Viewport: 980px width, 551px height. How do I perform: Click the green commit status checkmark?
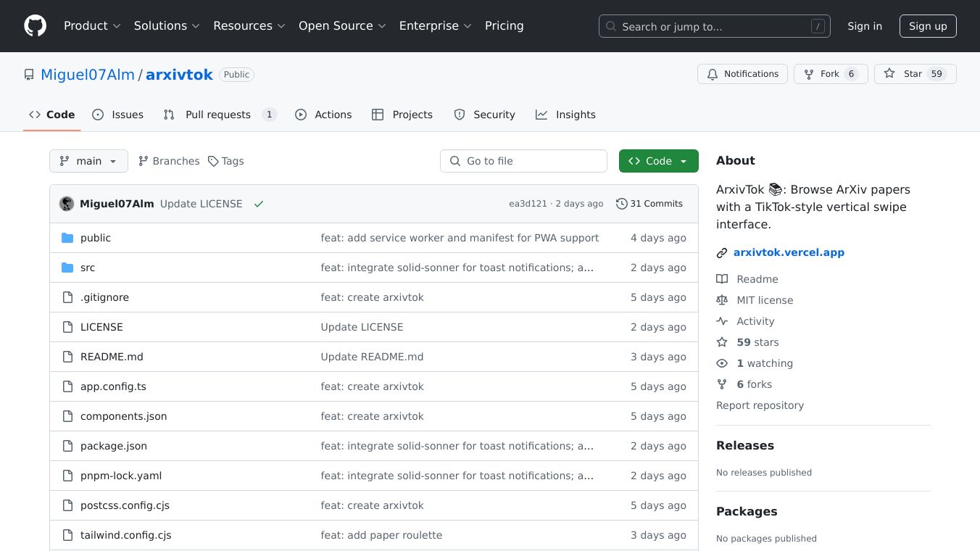pos(259,204)
